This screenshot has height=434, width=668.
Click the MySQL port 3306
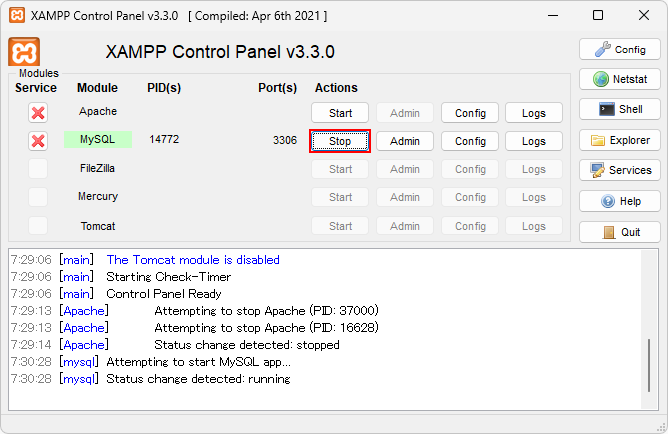[x=285, y=140]
